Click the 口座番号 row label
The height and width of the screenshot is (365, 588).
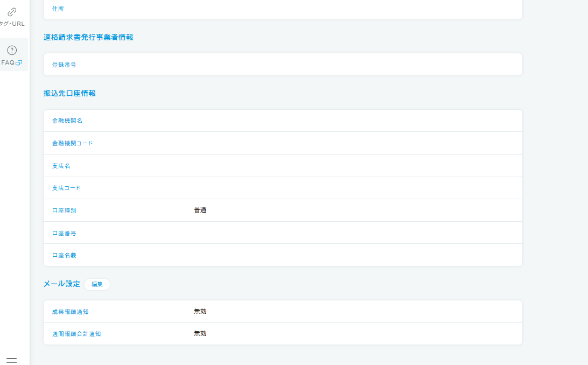tap(64, 233)
